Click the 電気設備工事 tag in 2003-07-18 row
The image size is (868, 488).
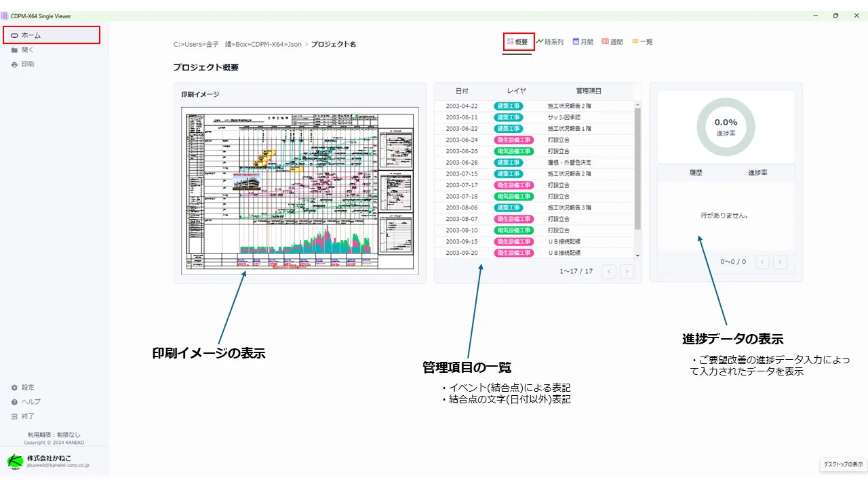click(514, 197)
